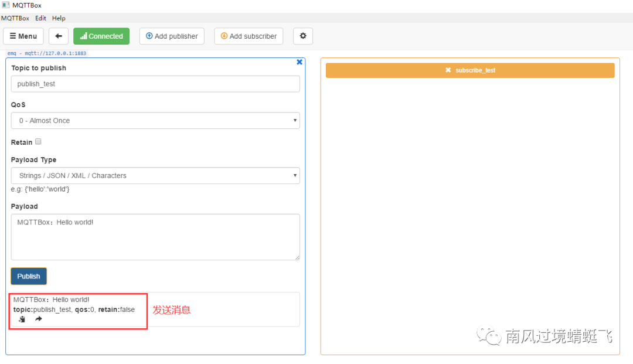
Task: Open the Help menu
Action: [59, 18]
